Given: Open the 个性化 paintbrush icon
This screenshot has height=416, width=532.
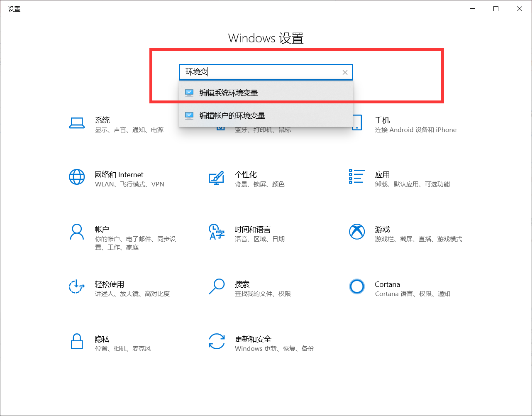Looking at the screenshot, I should point(216,178).
